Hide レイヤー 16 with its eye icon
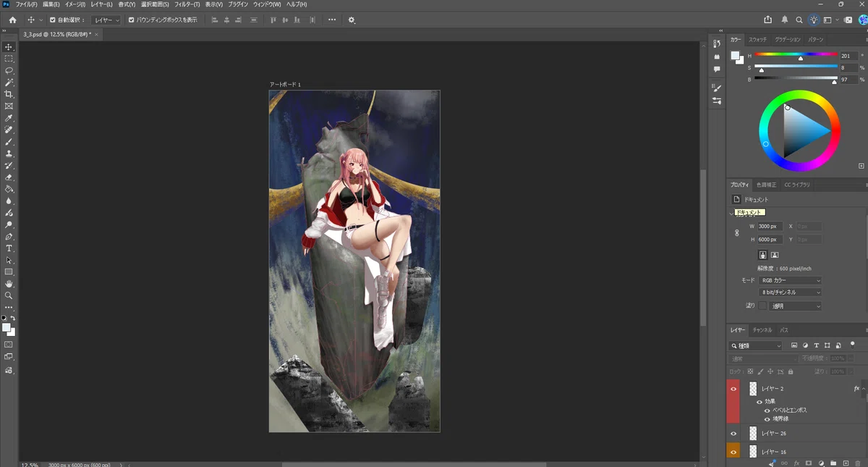 click(x=733, y=452)
